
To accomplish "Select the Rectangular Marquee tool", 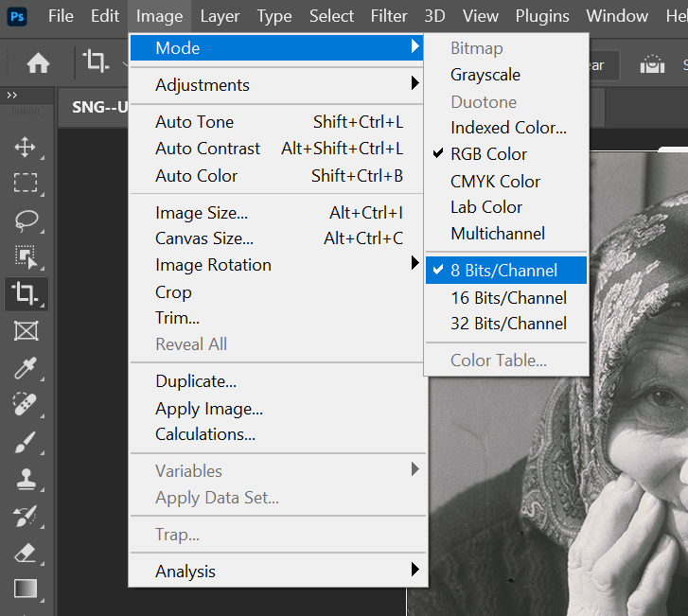I will [26, 183].
